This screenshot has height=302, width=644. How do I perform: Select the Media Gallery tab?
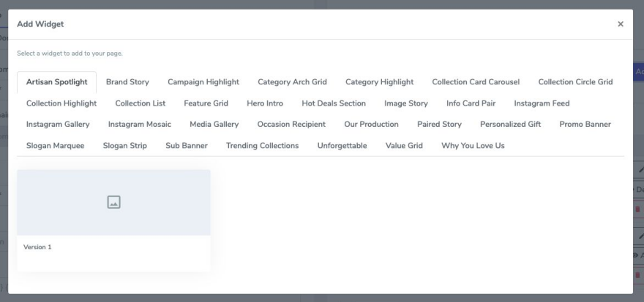pos(214,125)
